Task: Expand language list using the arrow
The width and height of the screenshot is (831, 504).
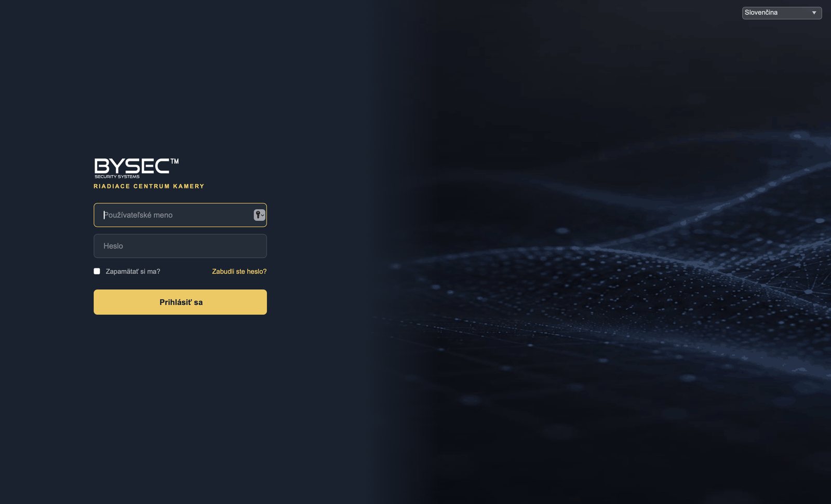Action: click(x=814, y=13)
